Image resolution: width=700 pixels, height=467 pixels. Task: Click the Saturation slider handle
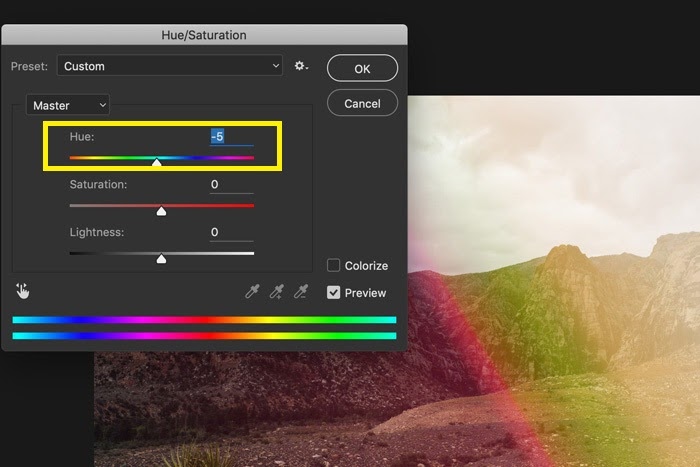click(x=161, y=210)
